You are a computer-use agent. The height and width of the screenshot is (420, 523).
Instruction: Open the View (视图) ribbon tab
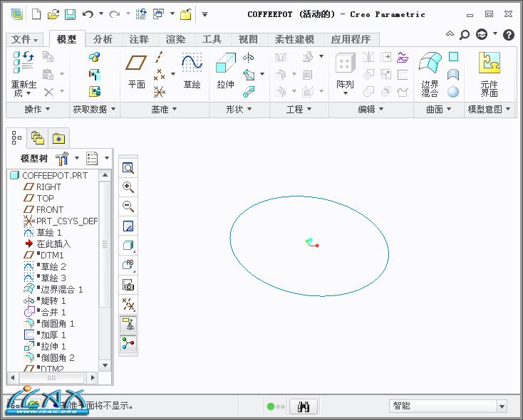click(x=248, y=39)
